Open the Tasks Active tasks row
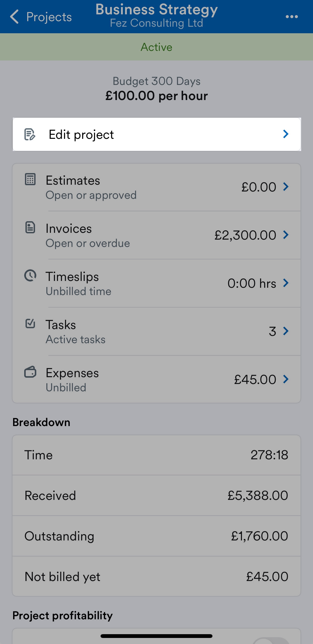The image size is (313, 644). pyautogui.click(x=157, y=331)
